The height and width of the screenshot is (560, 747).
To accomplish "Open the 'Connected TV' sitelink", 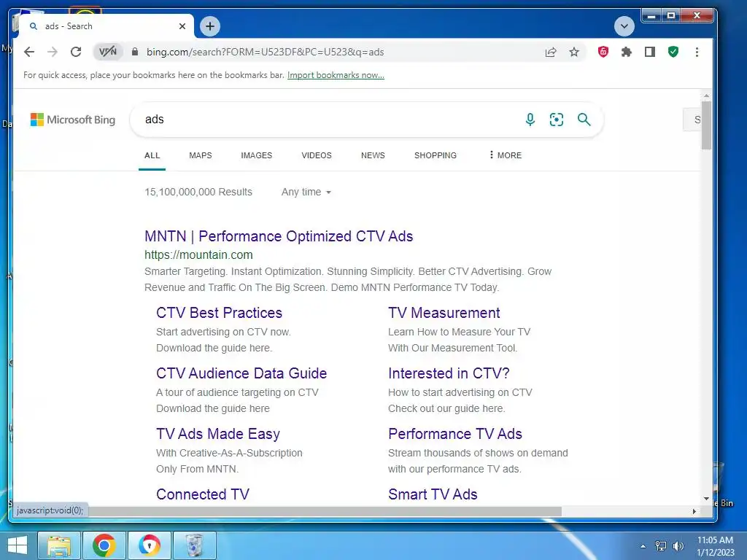I will pyautogui.click(x=203, y=494).
